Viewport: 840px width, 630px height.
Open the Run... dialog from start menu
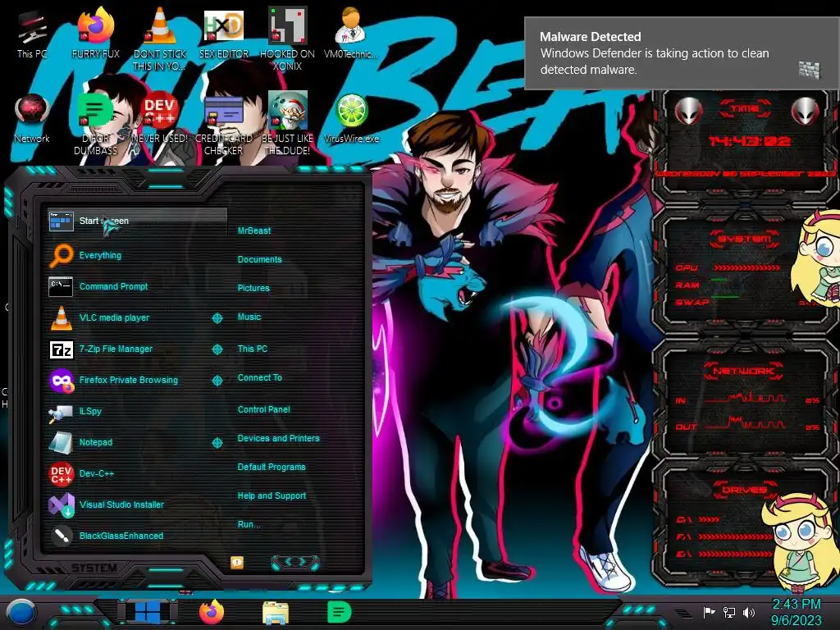coord(249,524)
